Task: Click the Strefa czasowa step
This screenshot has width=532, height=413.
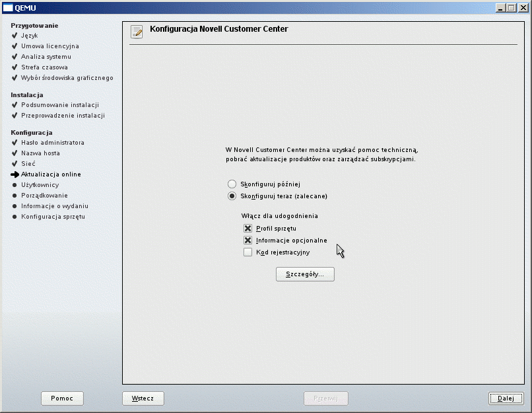Action: pyautogui.click(x=44, y=67)
